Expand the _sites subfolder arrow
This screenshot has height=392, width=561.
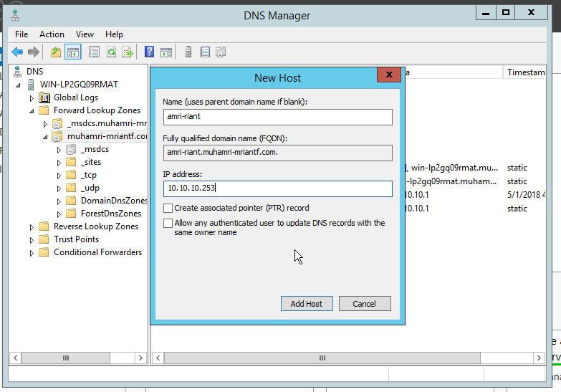(59, 163)
